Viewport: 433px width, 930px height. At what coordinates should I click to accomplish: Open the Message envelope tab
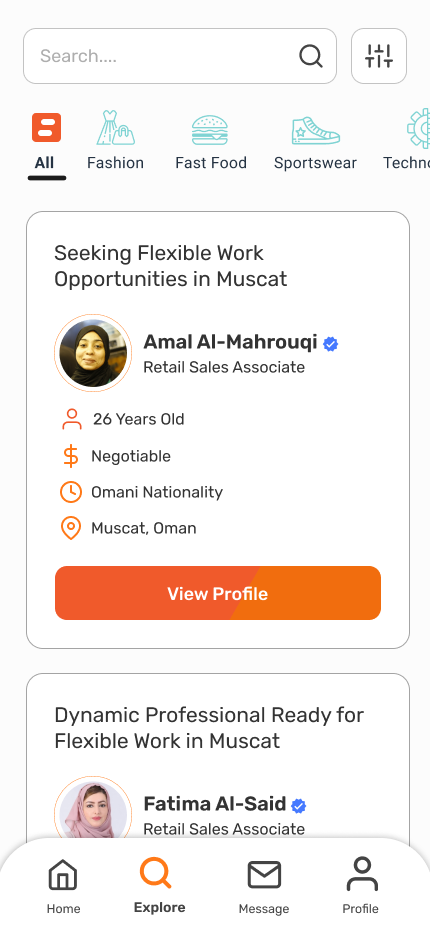coord(264,886)
